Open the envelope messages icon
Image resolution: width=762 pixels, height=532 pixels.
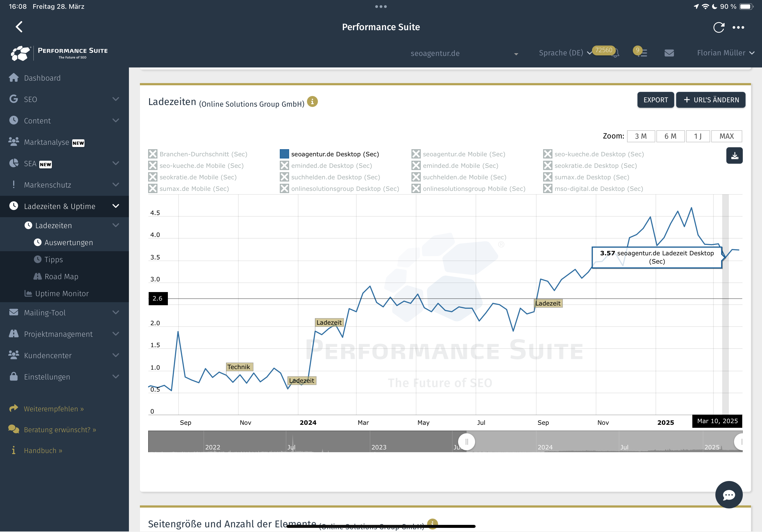point(669,53)
